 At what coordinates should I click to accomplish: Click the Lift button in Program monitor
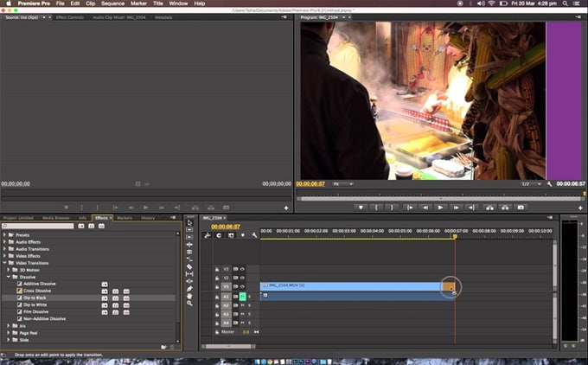point(489,208)
